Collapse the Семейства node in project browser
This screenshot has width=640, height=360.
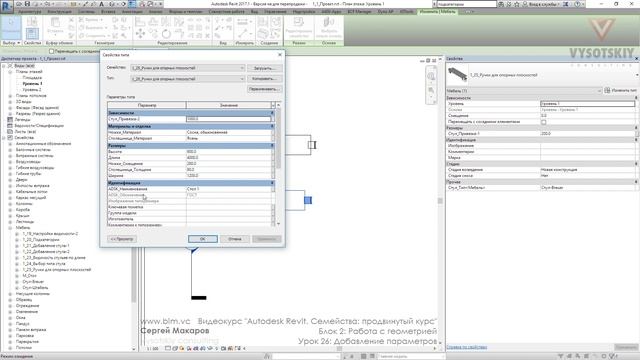pyautogui.click(x=4, y=138)
